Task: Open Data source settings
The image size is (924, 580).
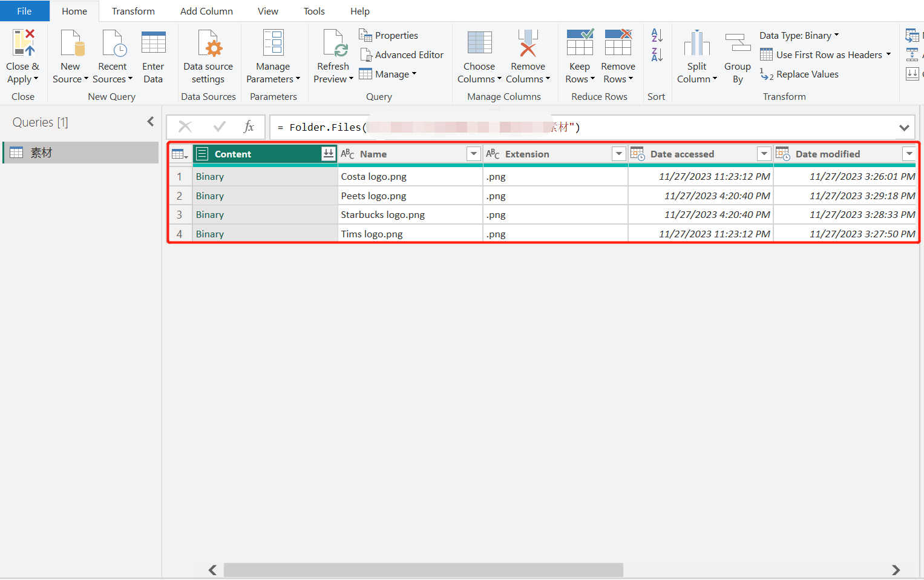Action: point(208,54)
